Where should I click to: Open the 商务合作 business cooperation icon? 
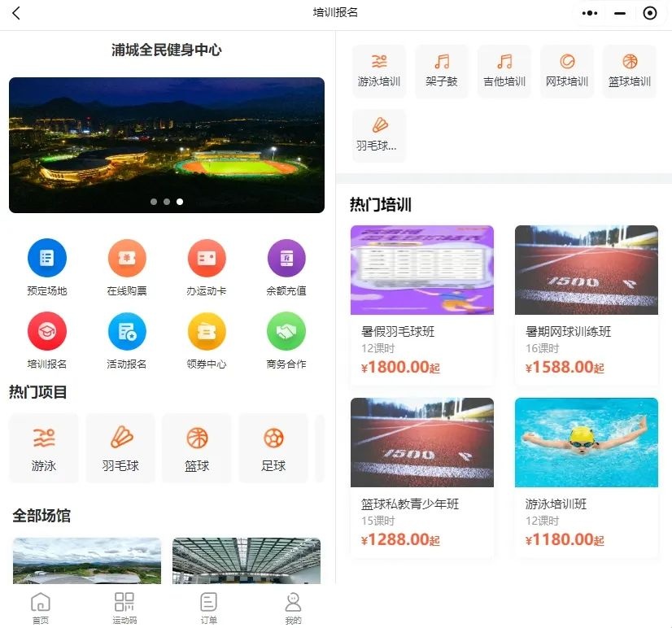[286, 331]
